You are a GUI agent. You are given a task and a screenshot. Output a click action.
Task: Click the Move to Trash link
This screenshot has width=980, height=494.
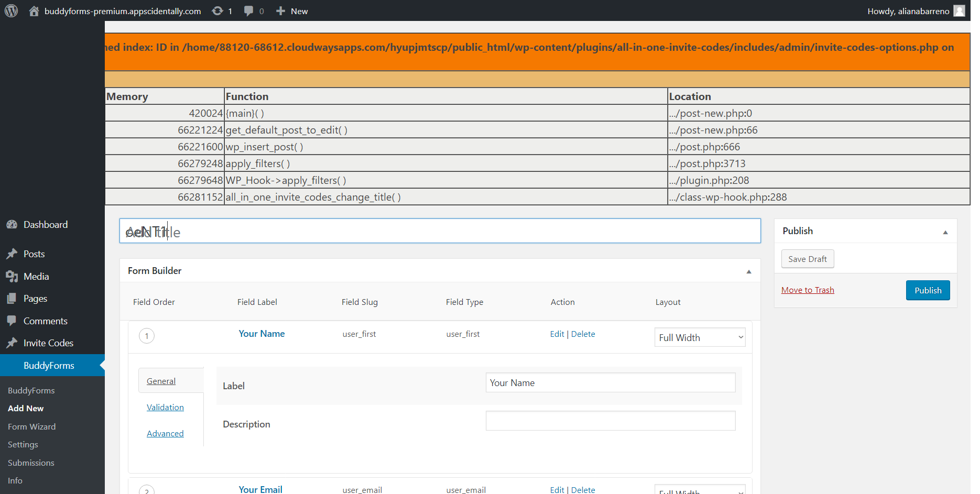808,290
